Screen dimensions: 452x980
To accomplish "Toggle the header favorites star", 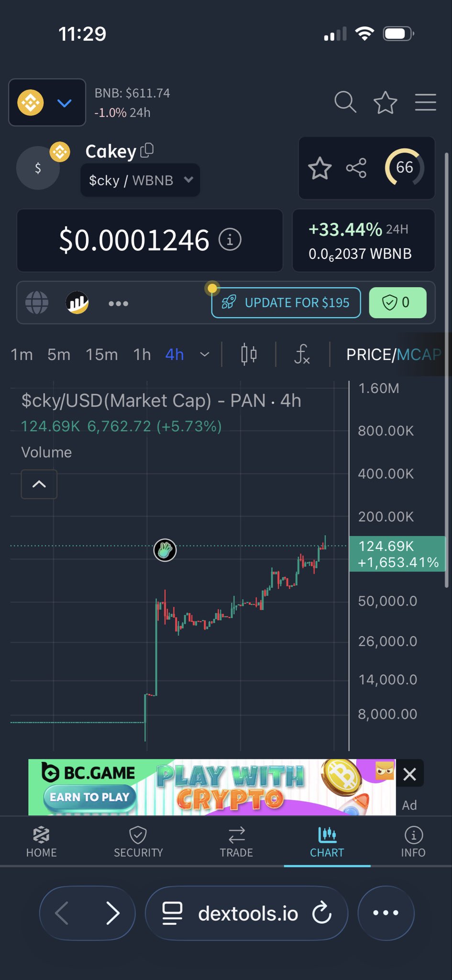I will pos(385,102).
